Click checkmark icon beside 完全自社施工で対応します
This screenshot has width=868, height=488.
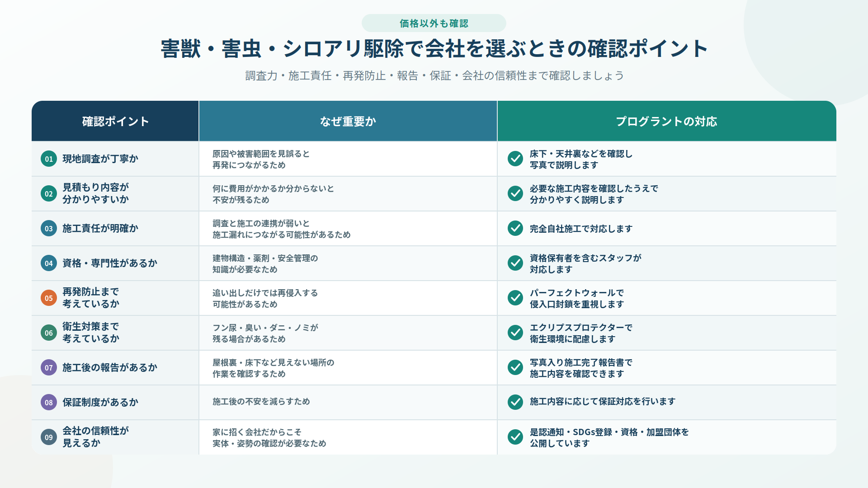click(x=515, y=228)
